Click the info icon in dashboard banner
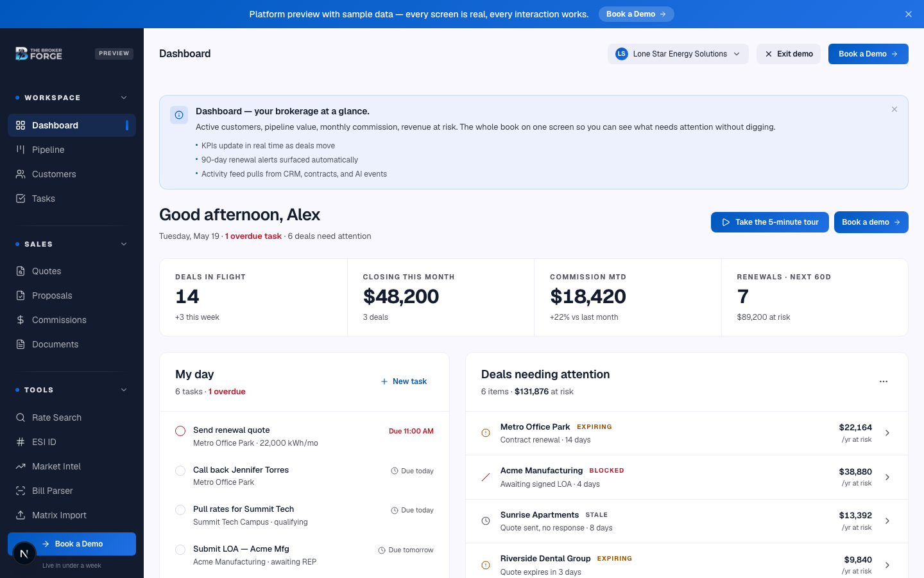 (179, 115)
